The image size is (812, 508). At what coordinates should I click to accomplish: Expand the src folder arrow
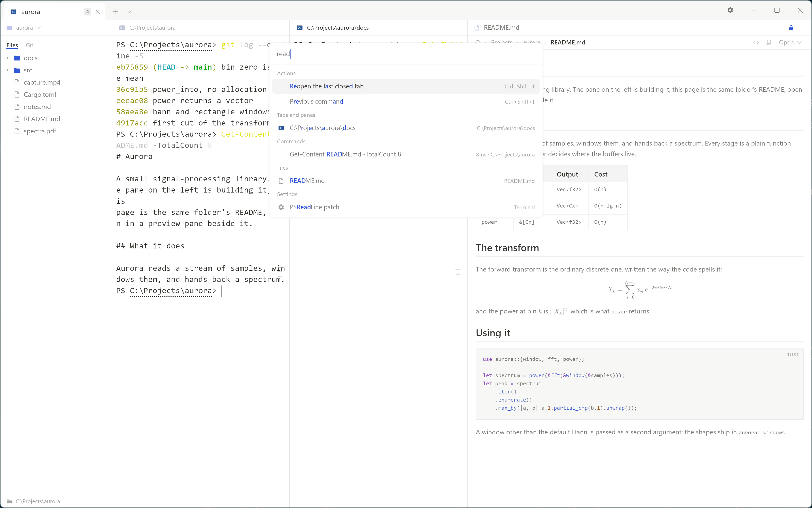7,70
